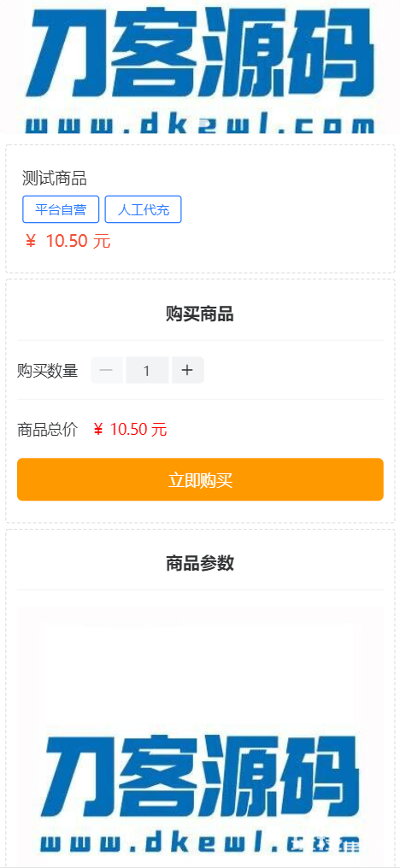The image size is (400, 868).
Task: Select the 平台自营 tag
Action: tap(61, 209)
